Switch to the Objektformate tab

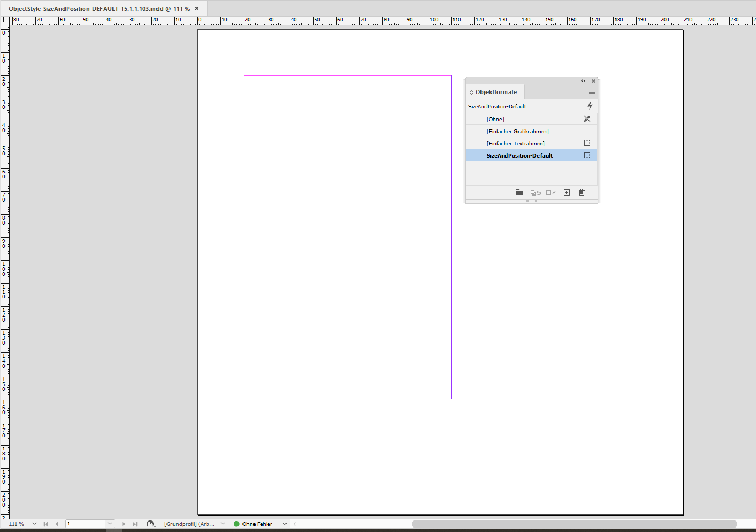494,91
